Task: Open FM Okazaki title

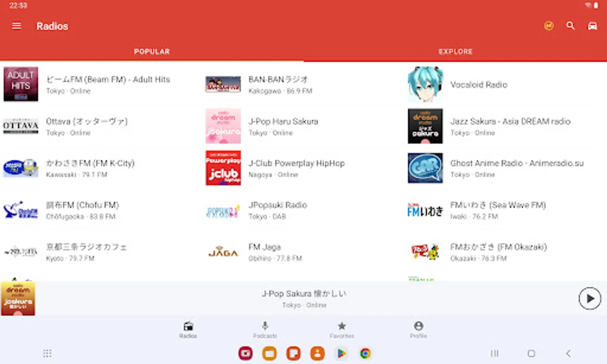Action: [499, 247]
